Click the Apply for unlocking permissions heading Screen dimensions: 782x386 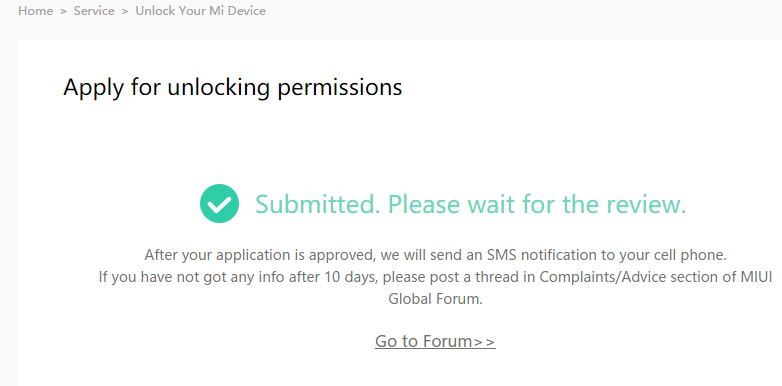pyautogui.click(x=232, y=87)
